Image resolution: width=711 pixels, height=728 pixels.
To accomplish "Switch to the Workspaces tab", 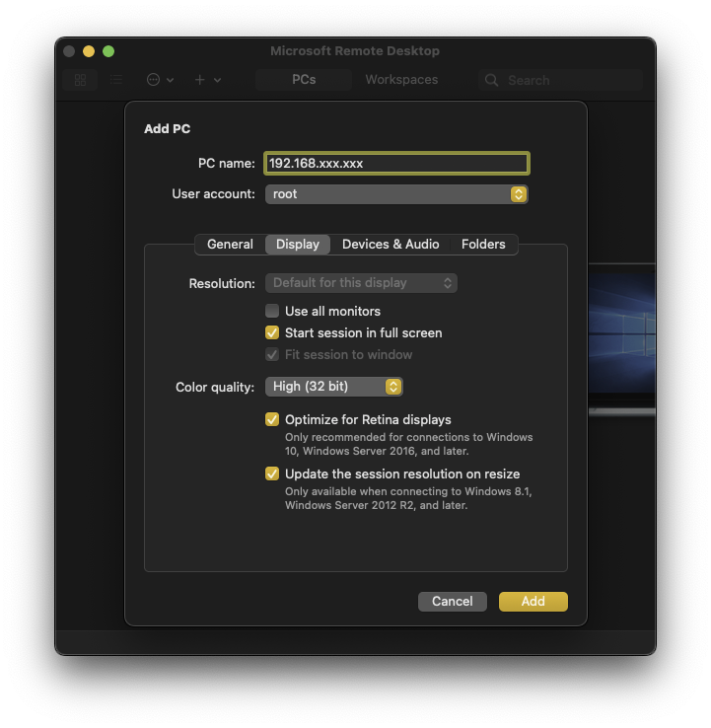I will click(x=401, y=80).
